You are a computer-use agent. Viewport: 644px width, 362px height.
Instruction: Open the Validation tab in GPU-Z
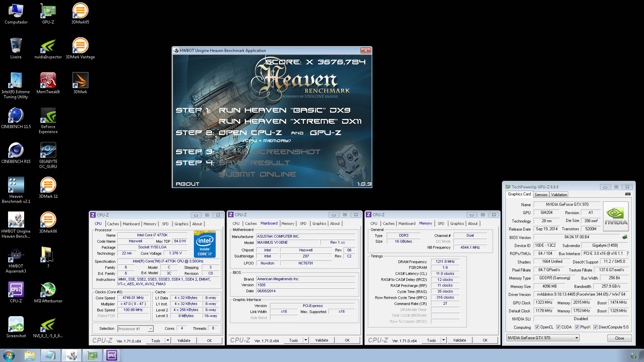pyautogui.click(x=559, y=195)
